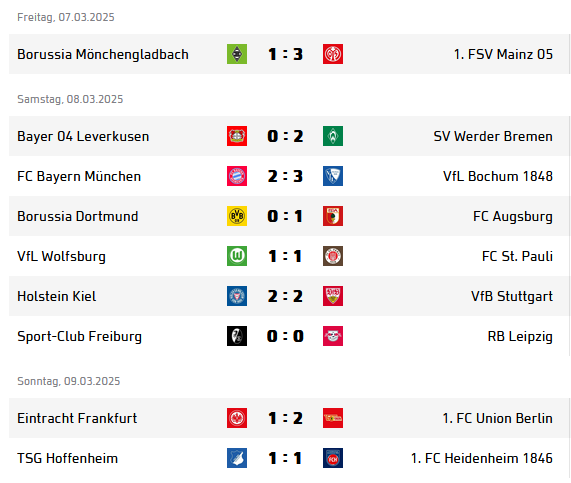The image size is (571, 483).
Task: Select the FC Bayern München club crest
Action: click(x=237, y=176)
